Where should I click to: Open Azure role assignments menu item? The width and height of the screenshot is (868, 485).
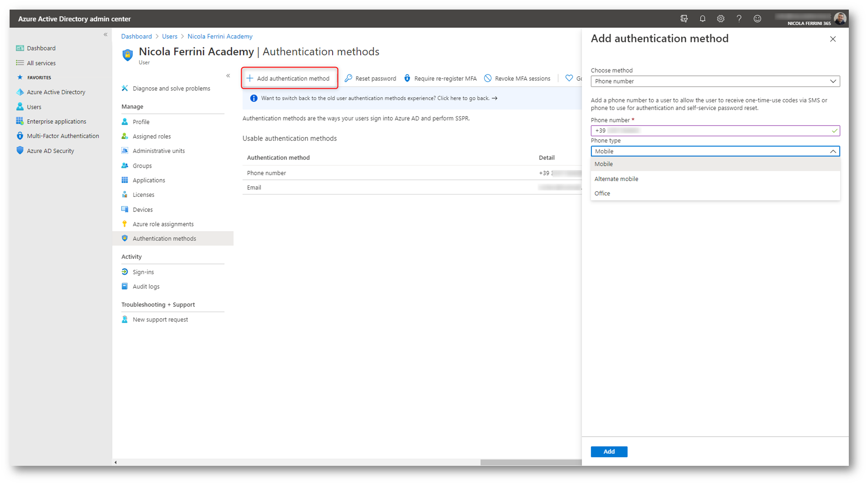[163, 224]
